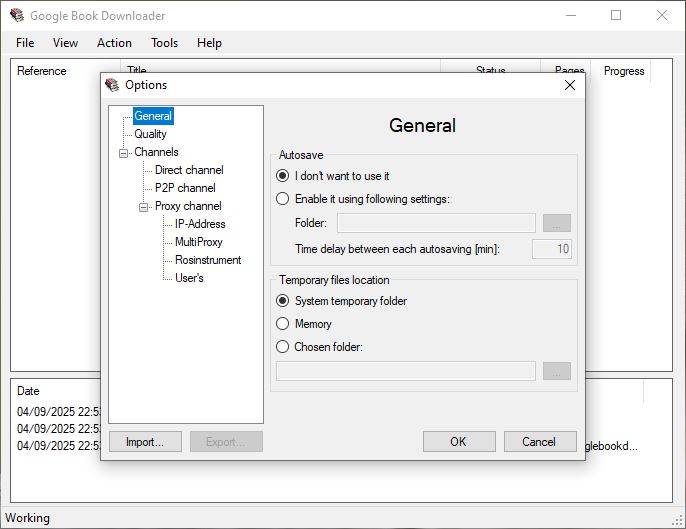The width and height of the screenshot is (686, 529).
Task: Click the autosave Folder input field
Action: click(436, 223)
